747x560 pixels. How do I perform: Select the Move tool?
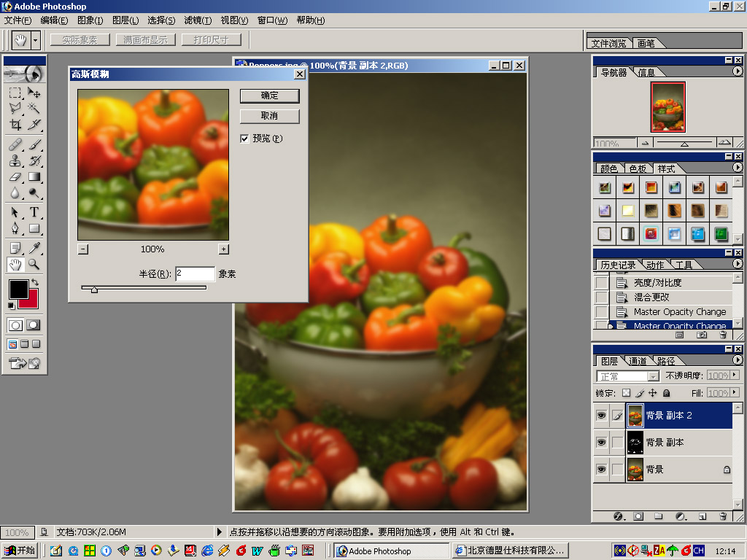pos(34,93)
